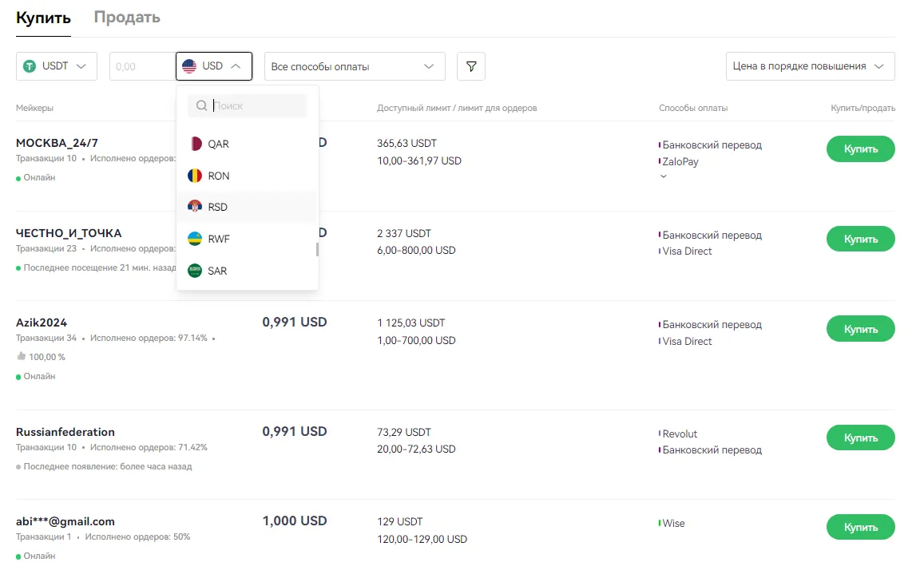Open the Все способы оплаты dropdown
Image resolution: width=924 pixels, height=582 pixels.
(x=355, y=66)
